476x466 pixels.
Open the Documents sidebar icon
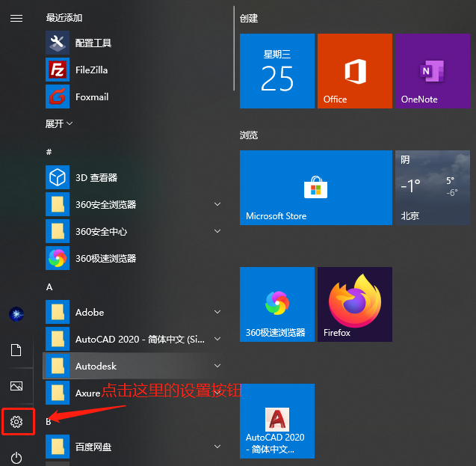pos(16,350)
